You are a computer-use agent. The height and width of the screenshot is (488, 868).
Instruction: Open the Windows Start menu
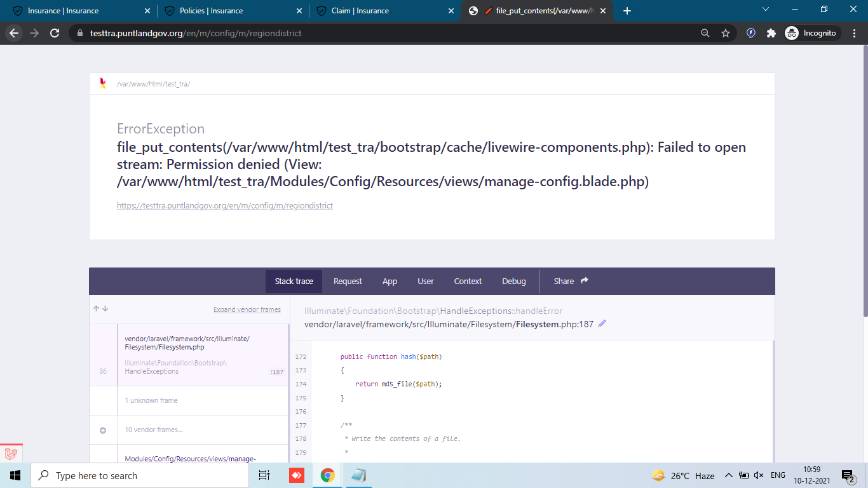pos(15,475)
